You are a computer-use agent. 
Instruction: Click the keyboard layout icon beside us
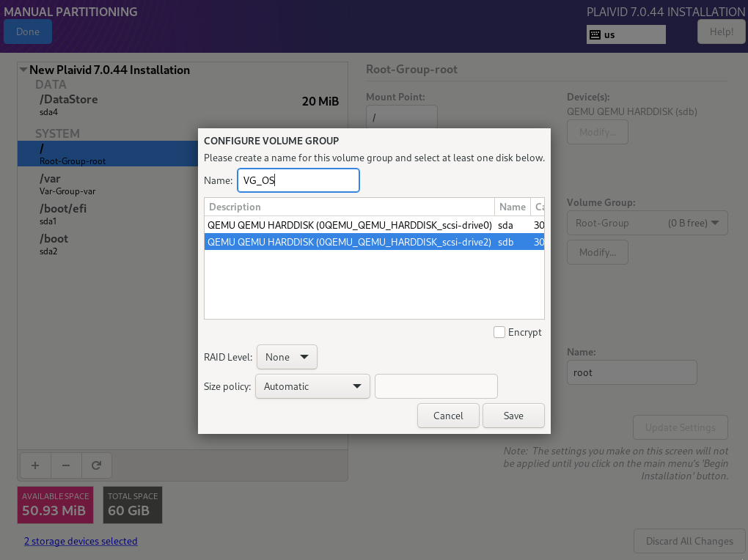click(x=595, y=35)
